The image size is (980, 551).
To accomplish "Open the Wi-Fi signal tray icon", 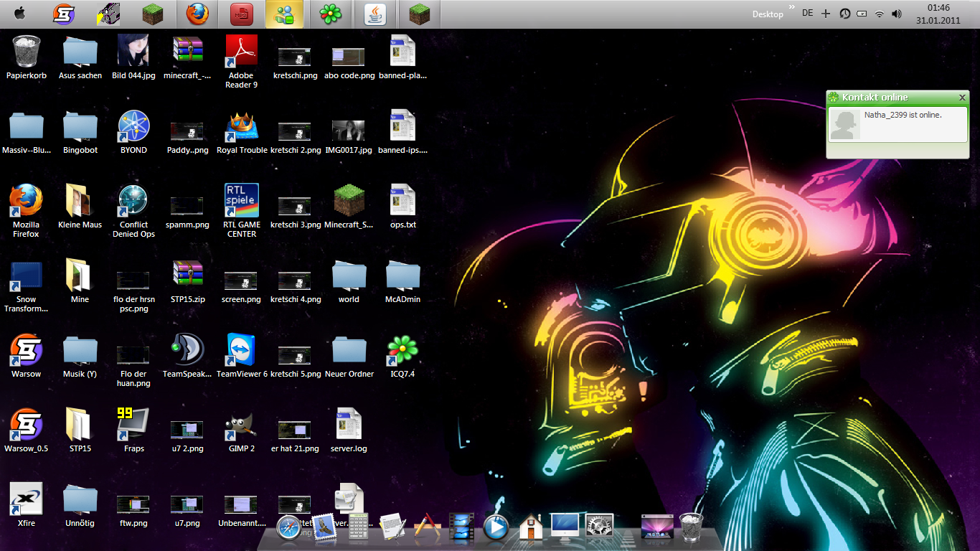I will point(880,14).
